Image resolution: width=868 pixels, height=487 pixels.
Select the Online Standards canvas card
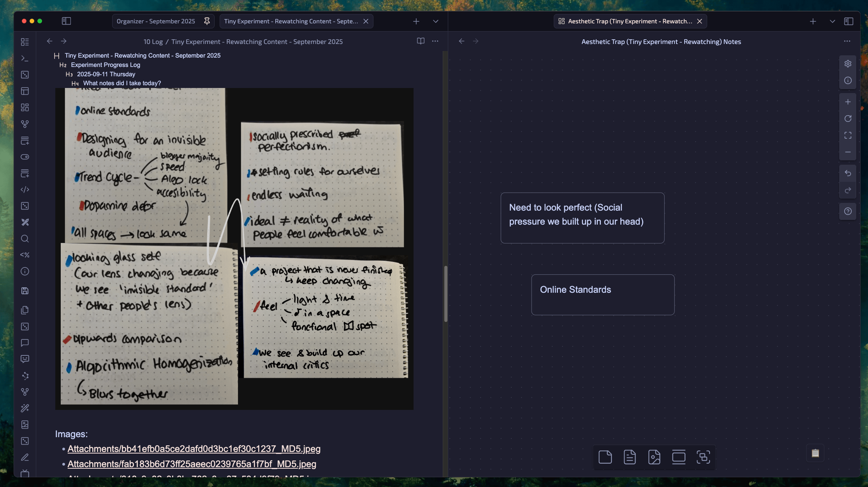click(602, 295)
